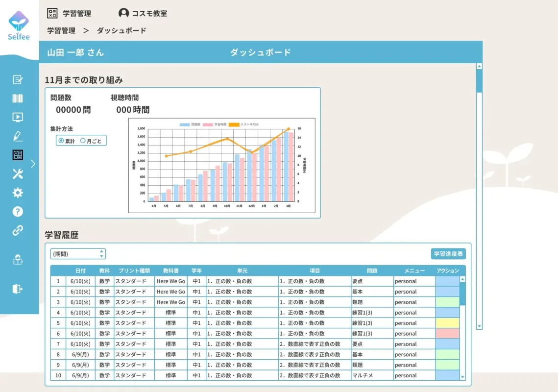Open the settings gear icon
This screenshot has width=558, height=392.
(x=18, y=193)
